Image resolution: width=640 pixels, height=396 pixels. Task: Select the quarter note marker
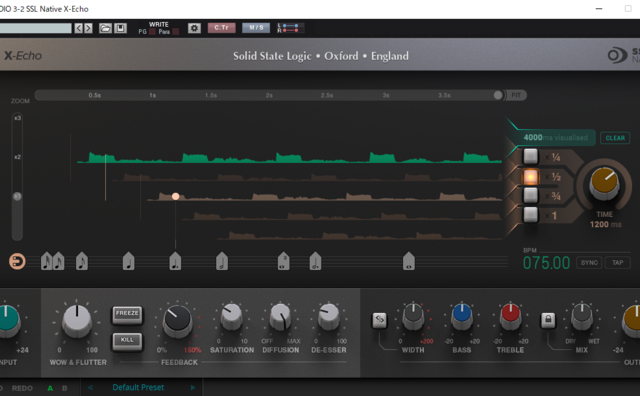click(x=129, y=261)
